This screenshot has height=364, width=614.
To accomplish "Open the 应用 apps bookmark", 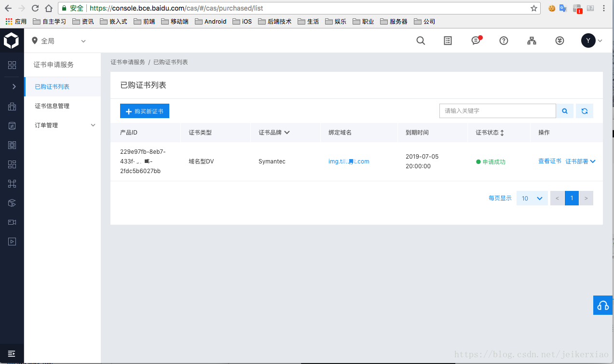I will click(x=16, y=22).
